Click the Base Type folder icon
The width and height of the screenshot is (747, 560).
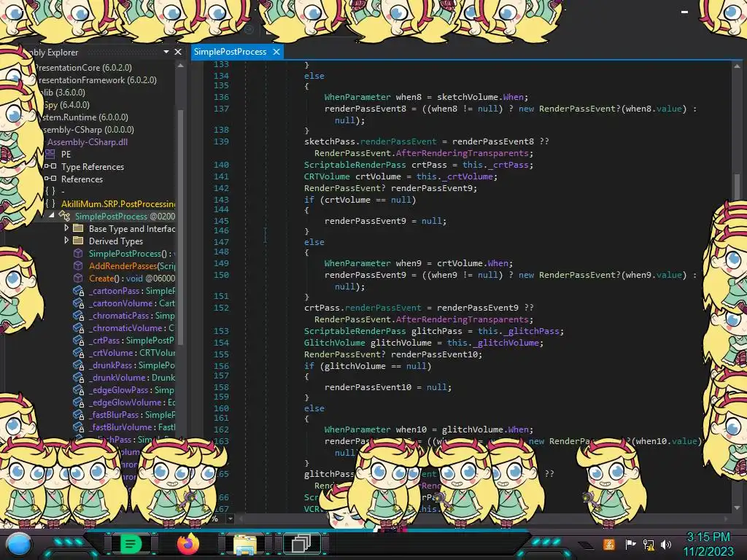click(78, 228)
